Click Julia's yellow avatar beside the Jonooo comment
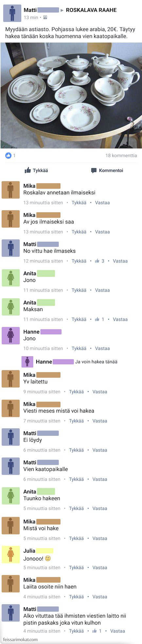Viewport: 142px width, 644px height. pos(10,554)
